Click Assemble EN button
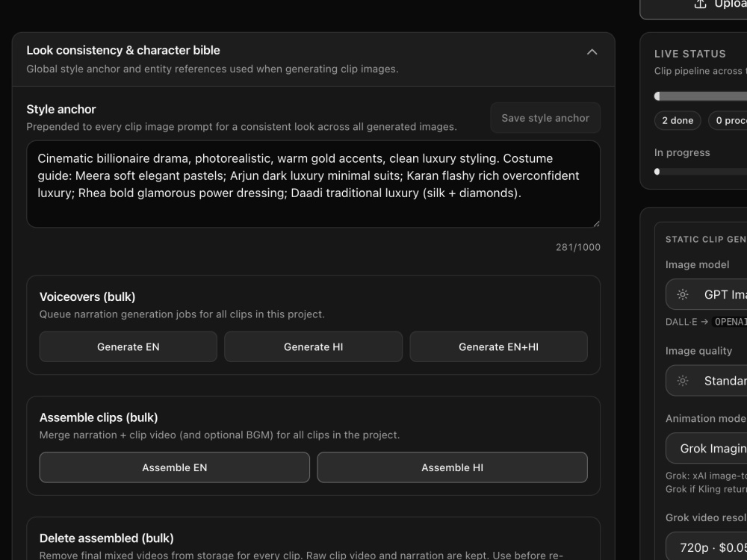Viewport: 747px width, 560px height. (174, 467)
